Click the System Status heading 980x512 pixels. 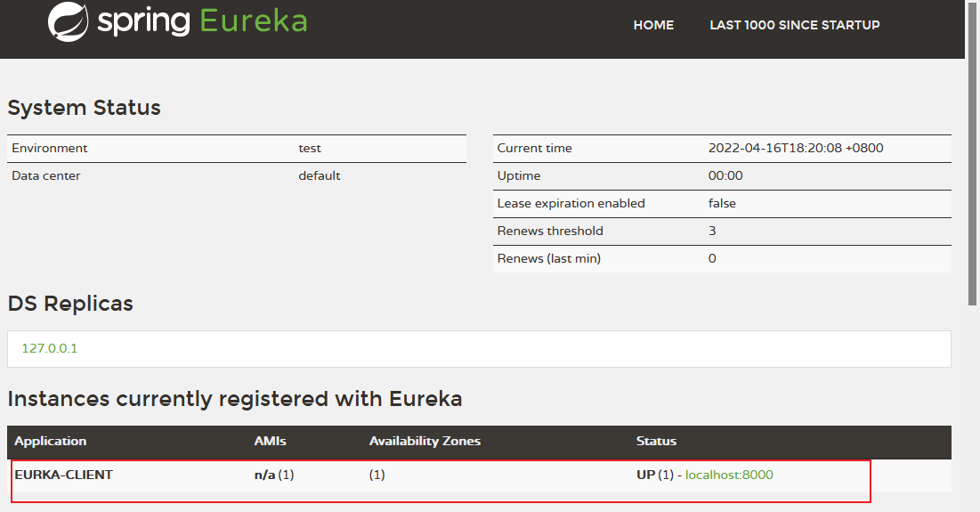(84, 108)
